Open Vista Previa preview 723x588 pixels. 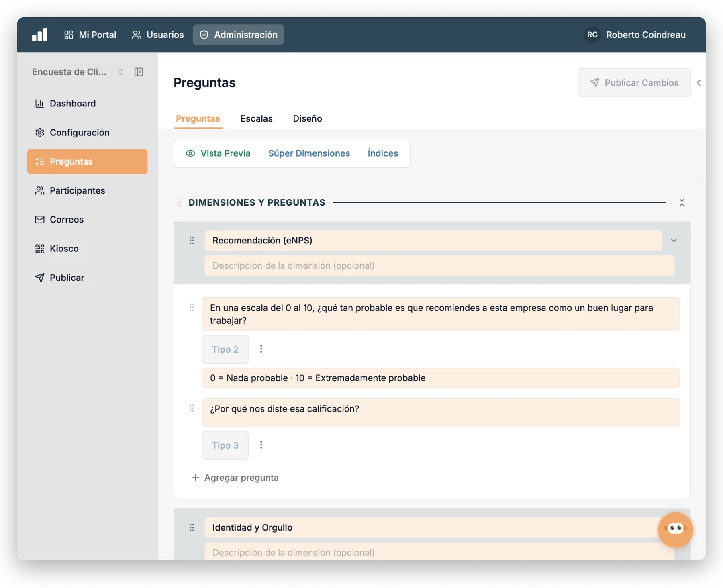(x=218, y=153)
